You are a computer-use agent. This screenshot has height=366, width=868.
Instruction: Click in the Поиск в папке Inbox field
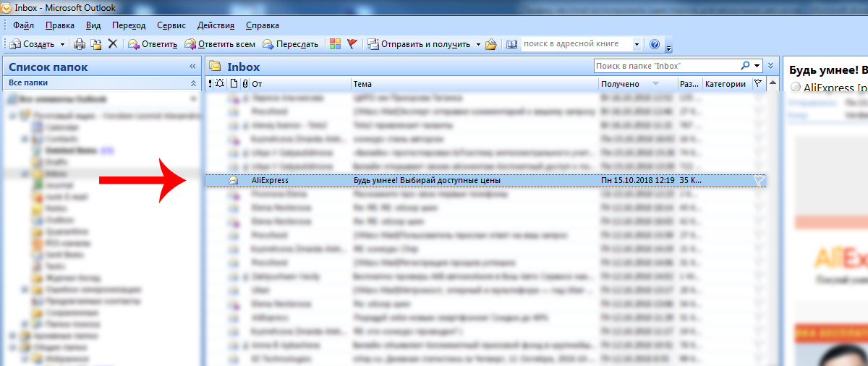point(666,66)
